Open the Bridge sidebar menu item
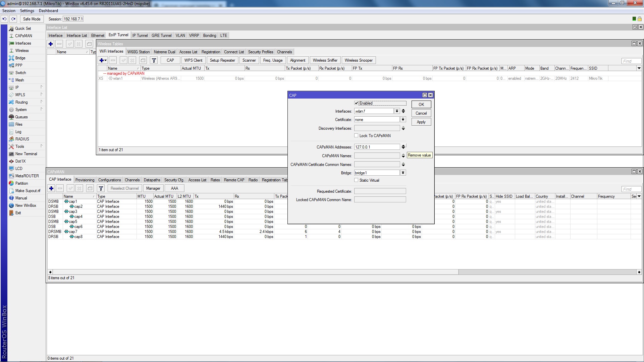This screenshot has width=644, height=362. (x=20, y=58)
